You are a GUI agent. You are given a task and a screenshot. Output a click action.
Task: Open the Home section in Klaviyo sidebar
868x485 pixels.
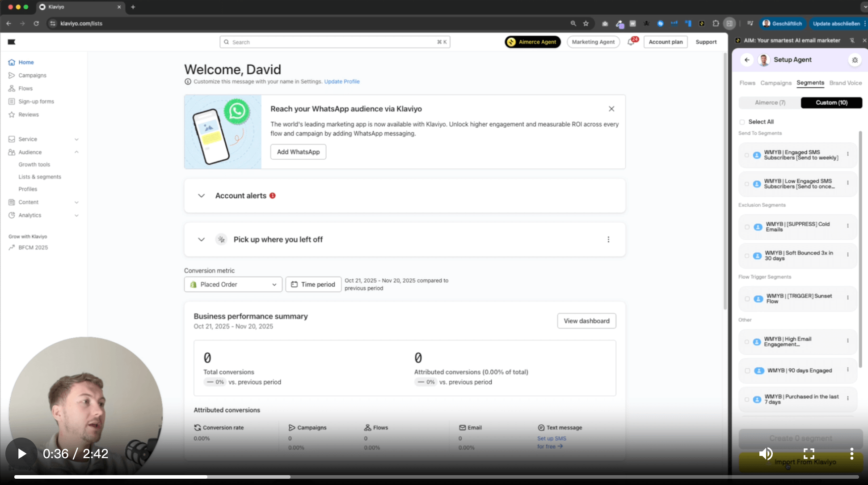click(x=25, y=62)
